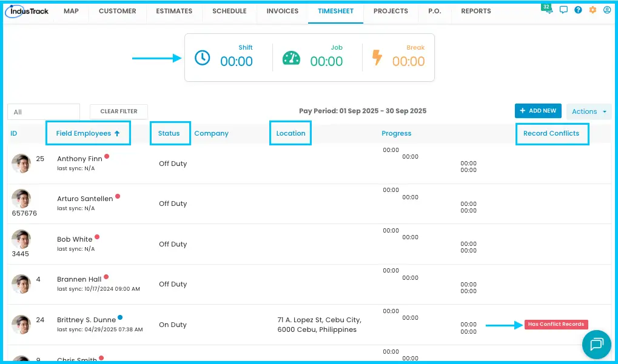This screenshot has height=364, width=618.
Task: Click the Has Conflict Records badge
Action: tap(556, 324)
